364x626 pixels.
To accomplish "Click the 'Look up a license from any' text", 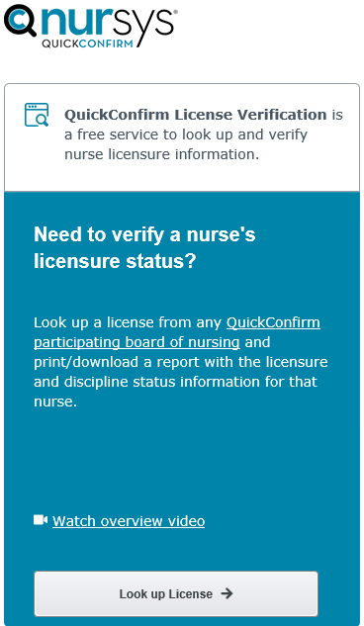I will (128, 322).
